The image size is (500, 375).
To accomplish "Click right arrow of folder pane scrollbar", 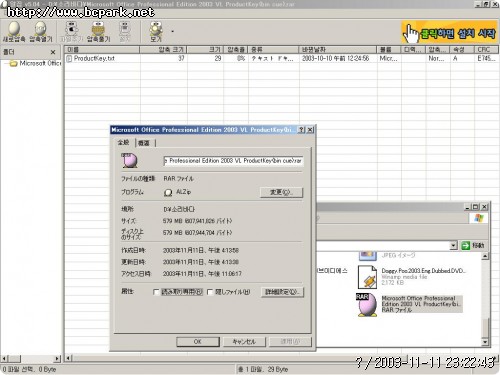I will click(57, 359).
